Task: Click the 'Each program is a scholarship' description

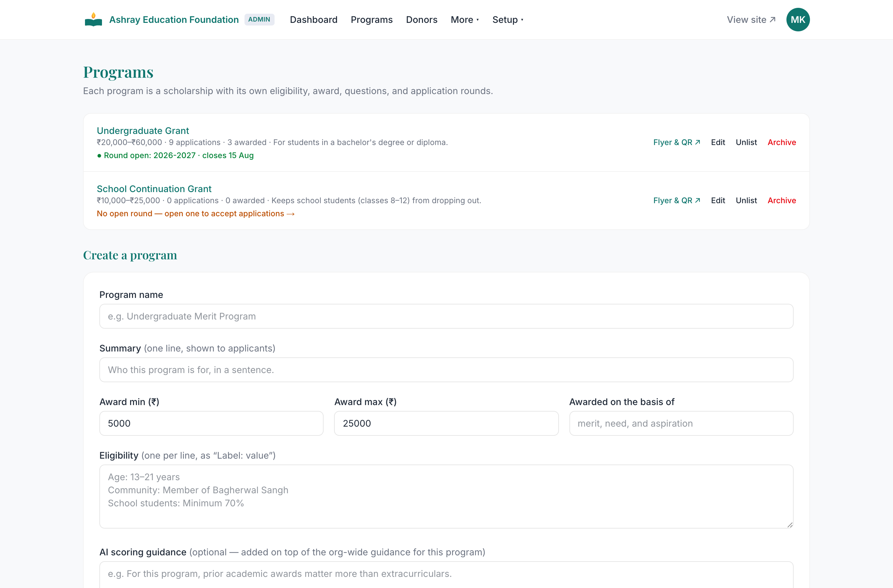Action: pyautogui.click(x=288, y=91)
